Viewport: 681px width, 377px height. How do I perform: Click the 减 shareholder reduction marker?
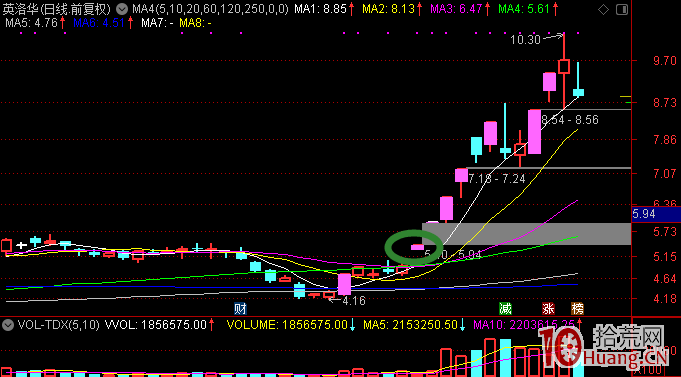[x=505, y=309]
